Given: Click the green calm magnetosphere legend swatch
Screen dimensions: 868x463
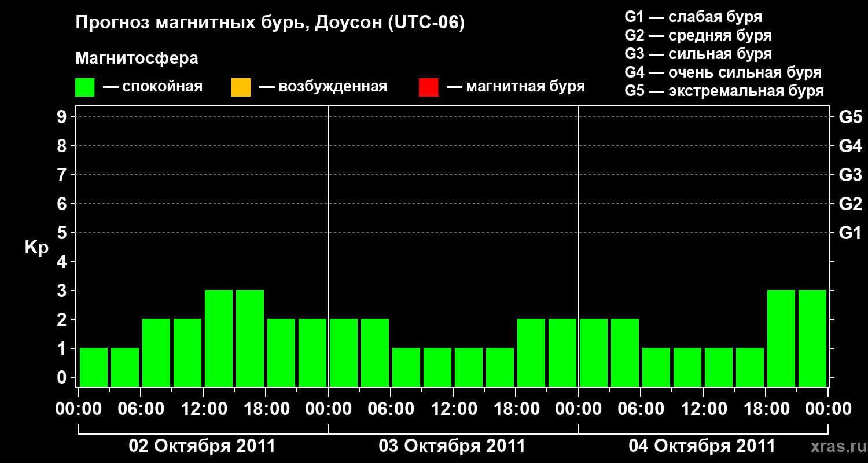Looking at the screenshot, I should [85, 87].
